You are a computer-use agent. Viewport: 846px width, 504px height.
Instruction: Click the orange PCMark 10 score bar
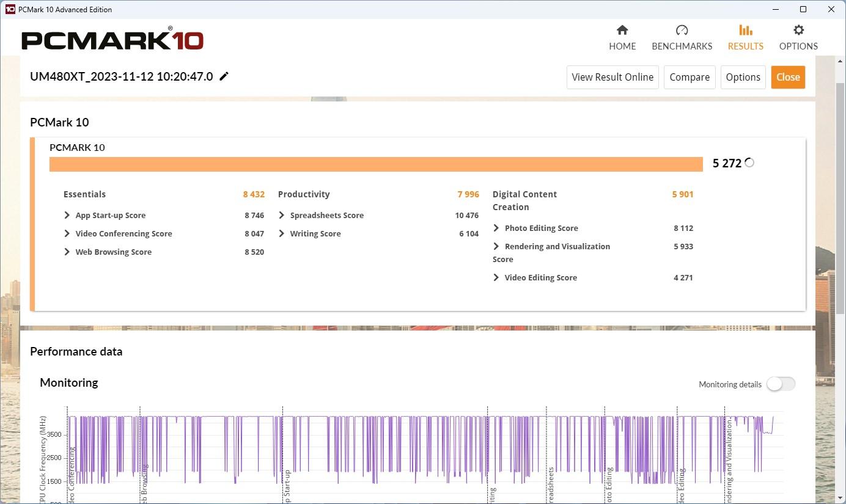(x=376, y=164)
